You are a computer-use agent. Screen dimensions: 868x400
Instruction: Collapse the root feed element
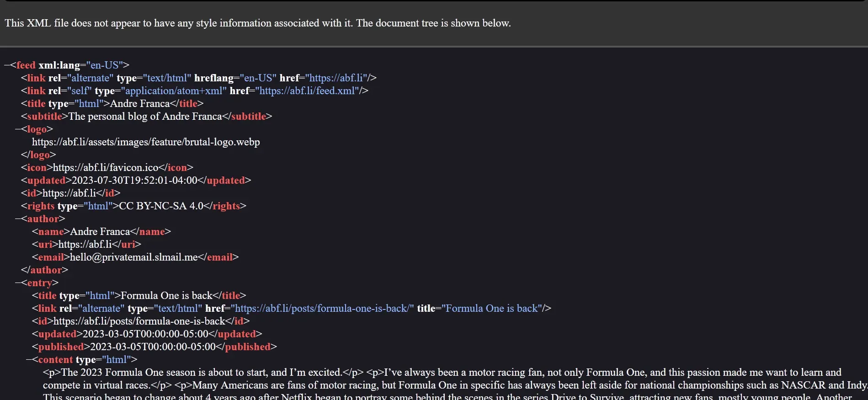click(7, 65)
